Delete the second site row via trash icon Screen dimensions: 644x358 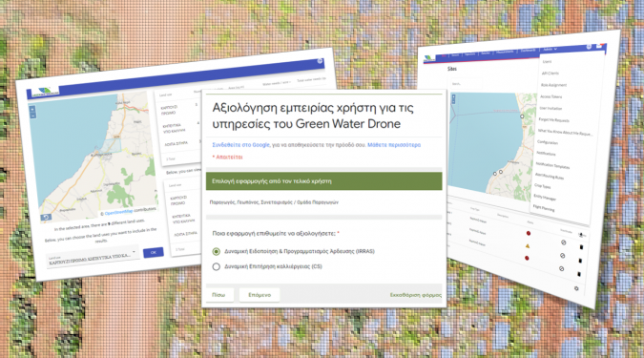(580, 261)
